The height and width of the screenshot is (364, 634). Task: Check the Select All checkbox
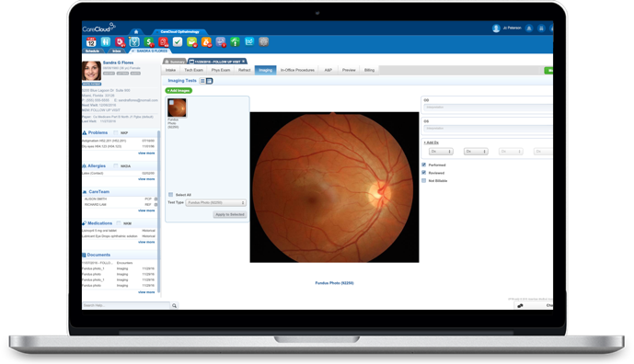(x=170, y=195)
